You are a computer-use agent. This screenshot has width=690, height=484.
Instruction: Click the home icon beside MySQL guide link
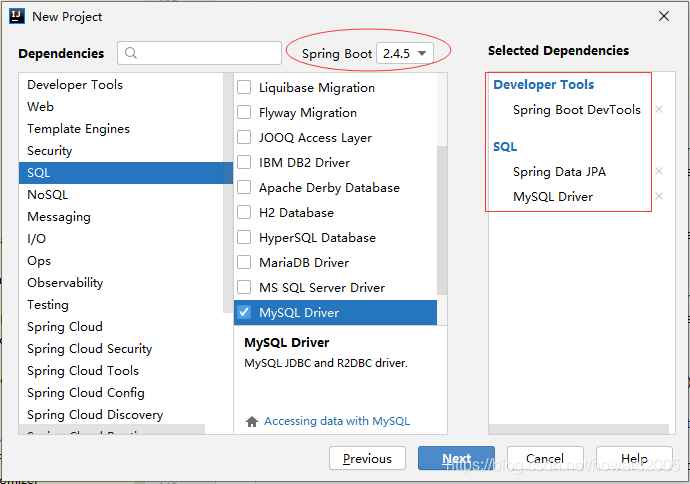point(252,422)
